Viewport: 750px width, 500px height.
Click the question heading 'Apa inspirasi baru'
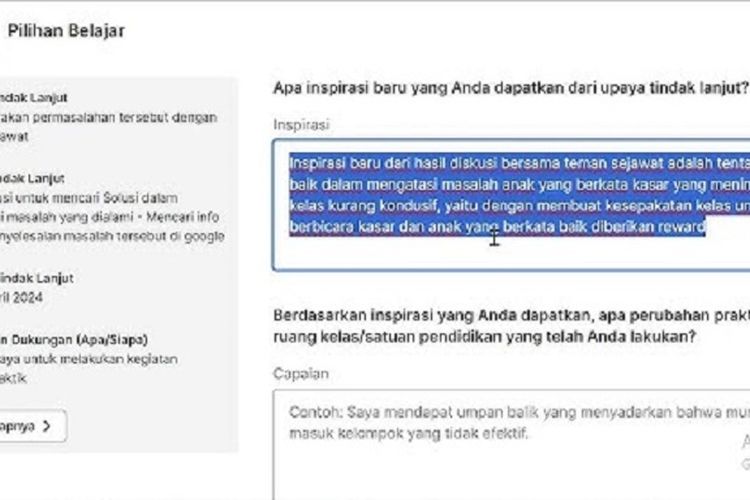pyautogui.click(x=510, y=88)
